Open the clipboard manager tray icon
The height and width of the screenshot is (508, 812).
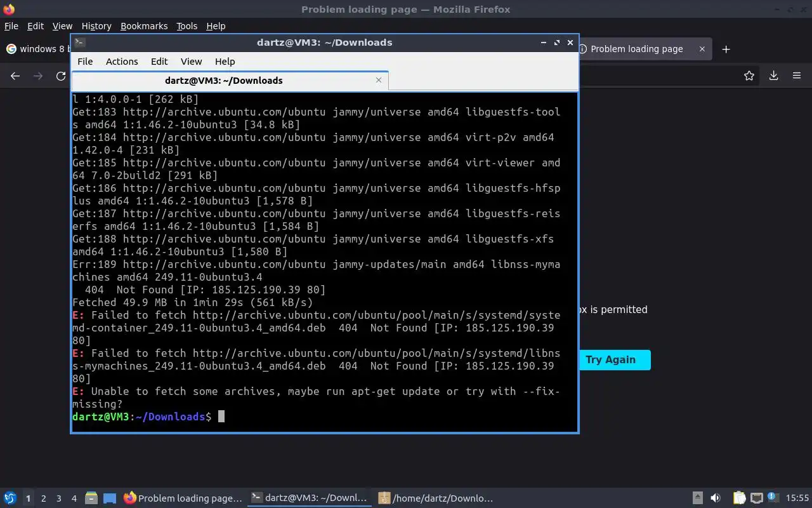(739, 498)
